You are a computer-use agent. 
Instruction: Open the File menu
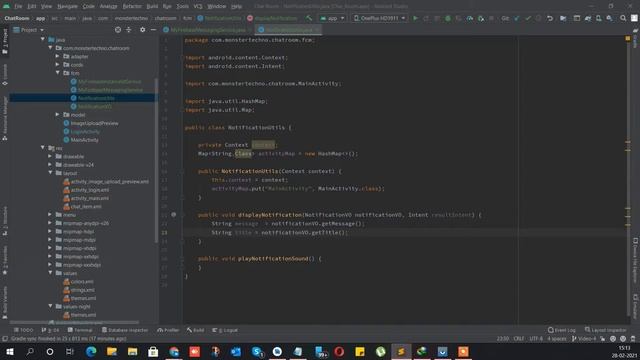pyautogui.click(x=18, y=7)
